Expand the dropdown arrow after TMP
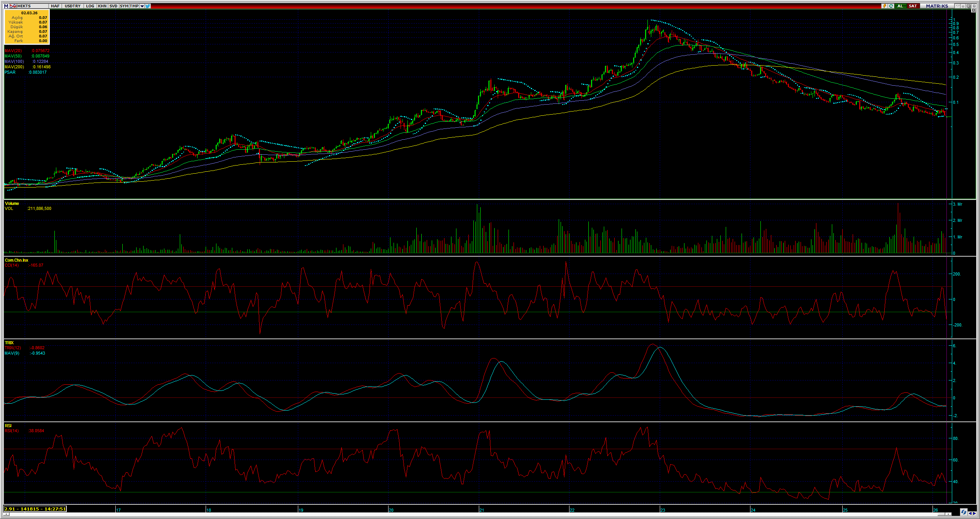 coord(142,6)
